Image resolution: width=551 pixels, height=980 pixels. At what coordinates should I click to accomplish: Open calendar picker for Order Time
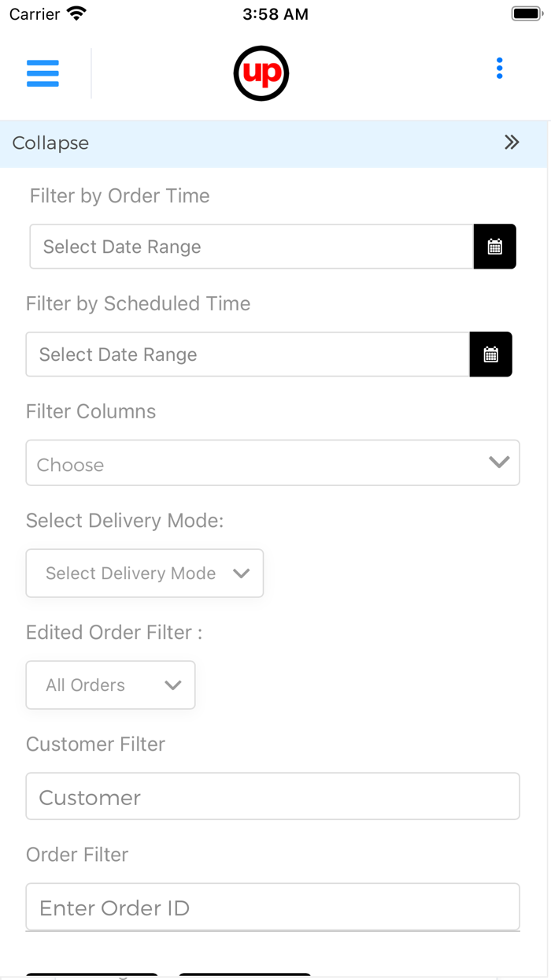pyautogui.click(x=494, y=247)
